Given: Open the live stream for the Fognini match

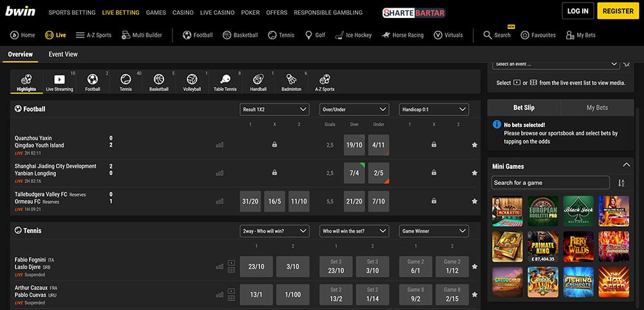Looking at the screenshot, I should pyautogui.click(x=231, y=263).
